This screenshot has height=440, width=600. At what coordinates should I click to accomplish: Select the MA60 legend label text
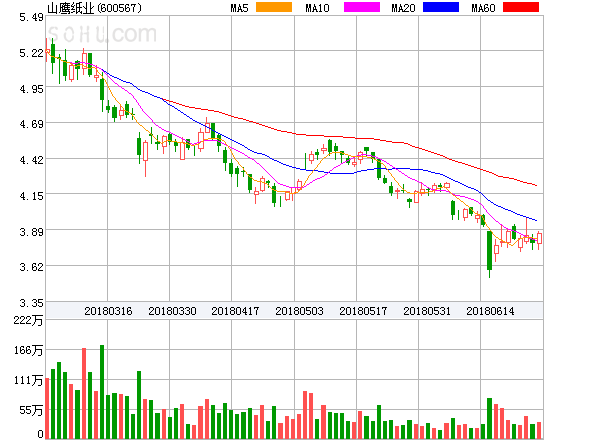pyautogui.click(x=484, y=8)
